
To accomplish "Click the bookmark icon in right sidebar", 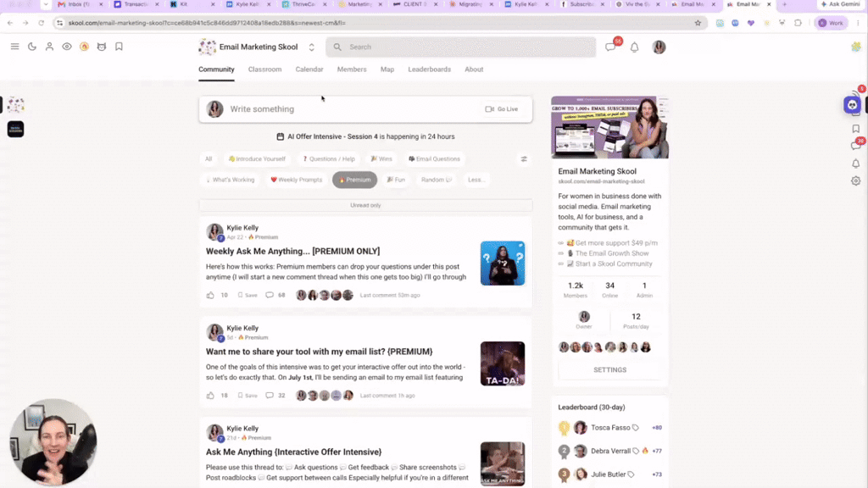I will (856, 129).
